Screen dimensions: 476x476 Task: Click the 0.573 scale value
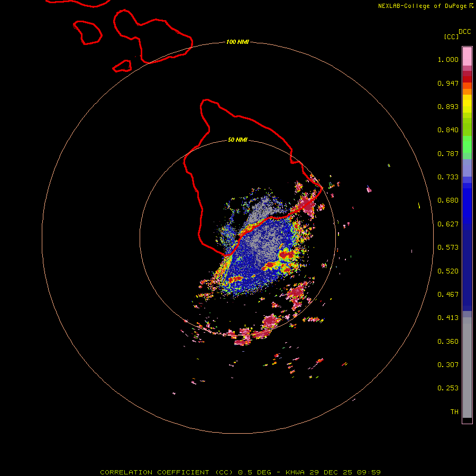point(448,248)
